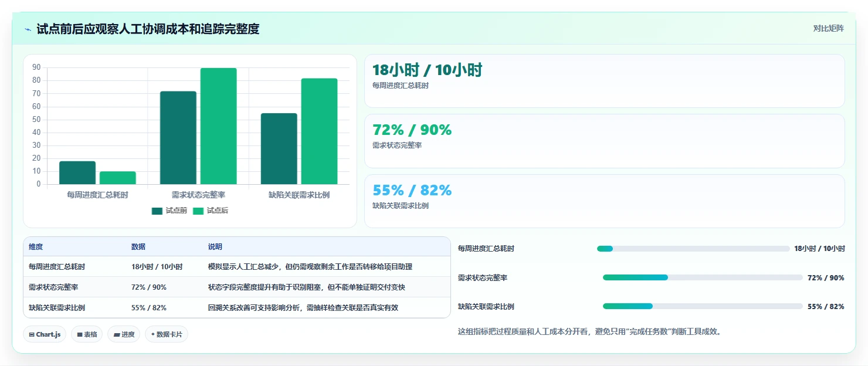The image size is (868, 366).
Task: Click the 55% / 82% value beside progress bar
Action: pyautogui.click(x=826, y=307)
